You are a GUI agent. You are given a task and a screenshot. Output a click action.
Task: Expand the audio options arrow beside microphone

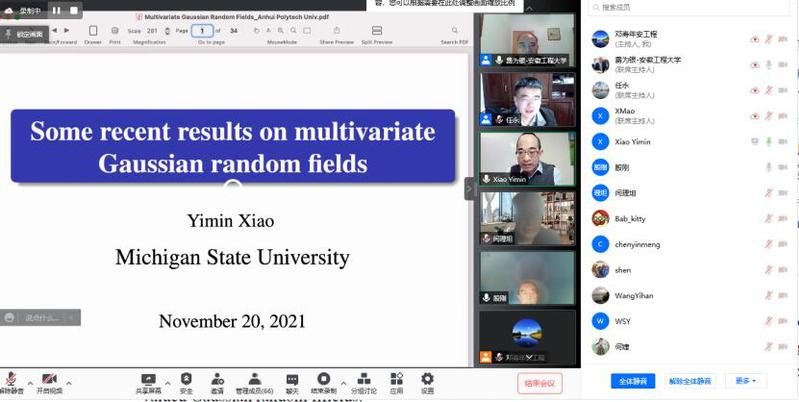tap(29, 382)
